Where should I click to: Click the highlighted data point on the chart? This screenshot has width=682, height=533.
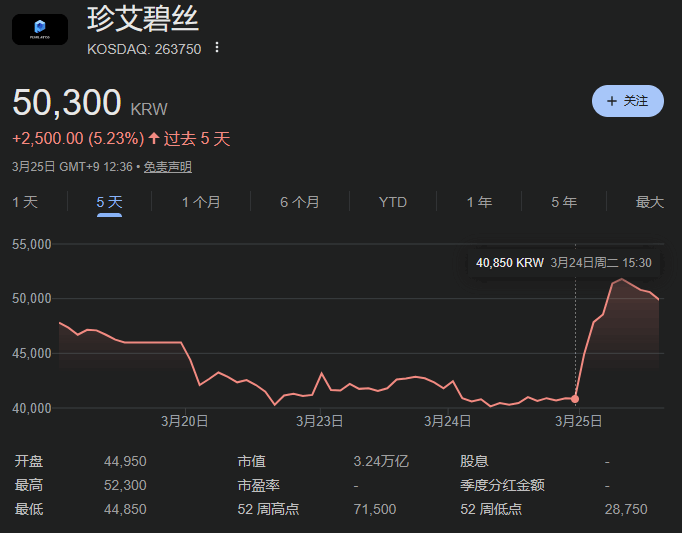coord(575,399)
